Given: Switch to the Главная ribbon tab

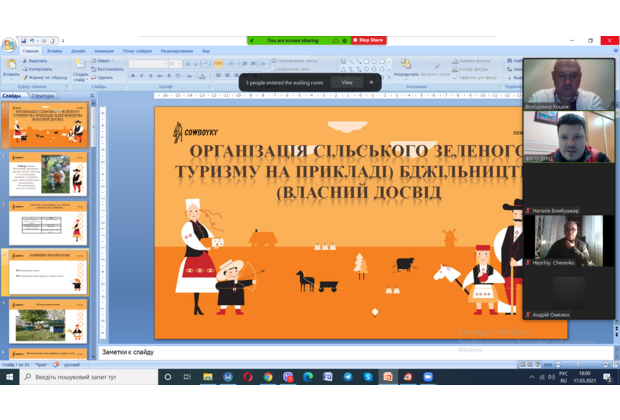Looking at the screenshot, I should point(30,51).
